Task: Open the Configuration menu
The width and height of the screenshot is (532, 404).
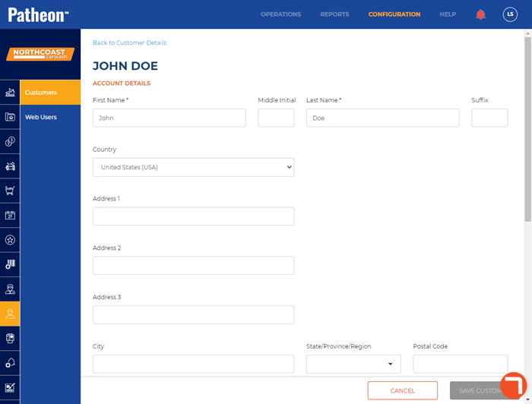Action: point(394,14)
